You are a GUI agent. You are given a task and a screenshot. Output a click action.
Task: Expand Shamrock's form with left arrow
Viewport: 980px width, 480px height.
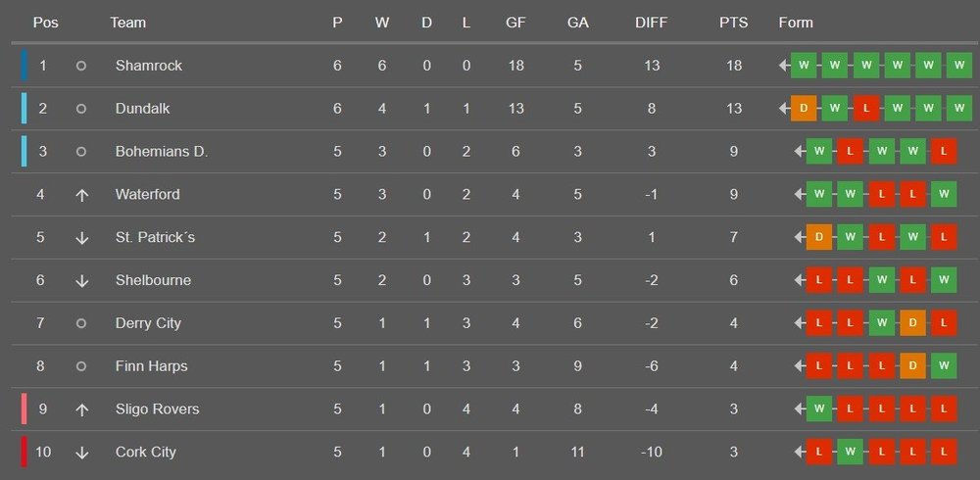pyautogui.click(x=784, y=66)
